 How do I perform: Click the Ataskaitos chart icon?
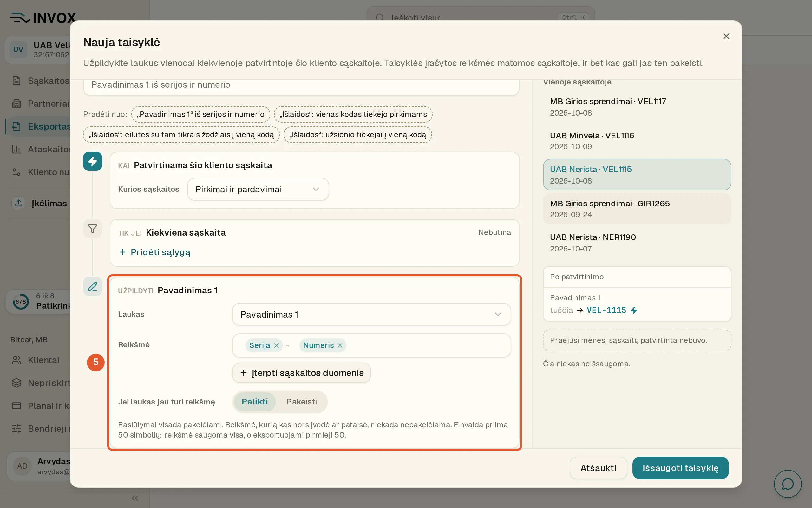(16, 149)
